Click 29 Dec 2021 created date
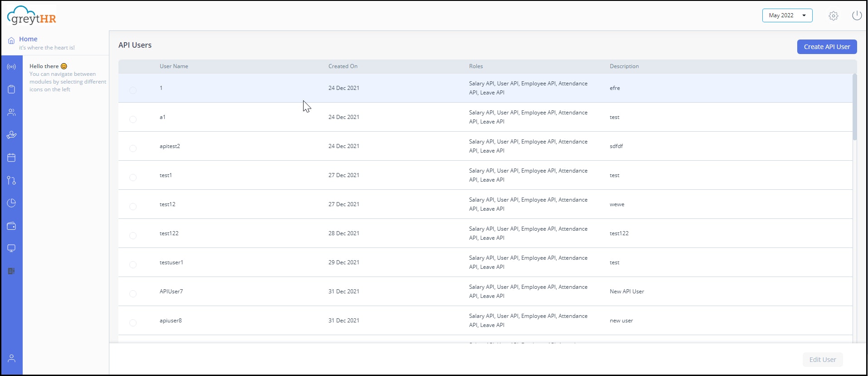Screen dimensions: 868x376 (x=344, y=262)
